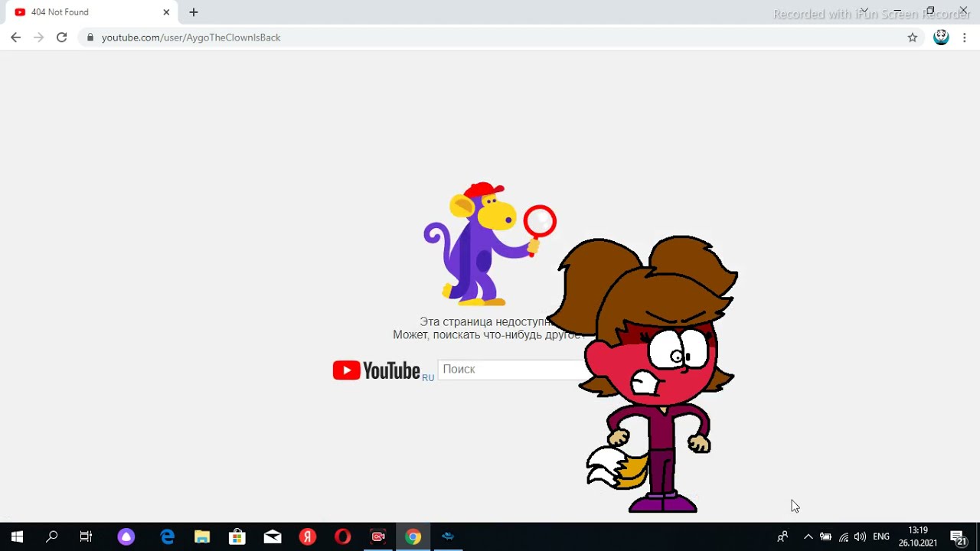The image size is (980, 551).
Task: Open Yandex browser from taskbar
Action: pyautogui.click(x=308, y=536)
